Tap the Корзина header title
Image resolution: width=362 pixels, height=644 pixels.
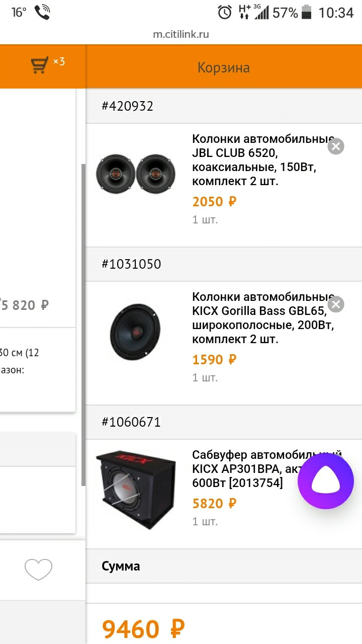pos(223,67)
